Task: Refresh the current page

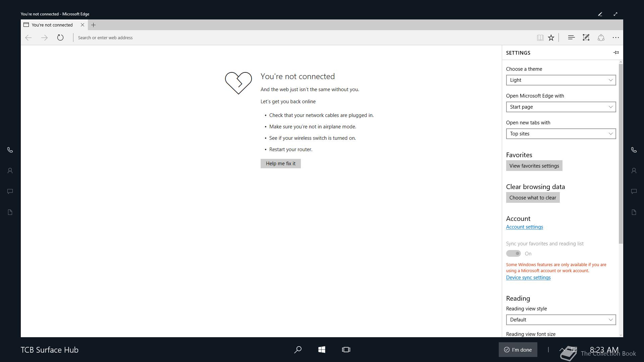Action: [60, 38]
